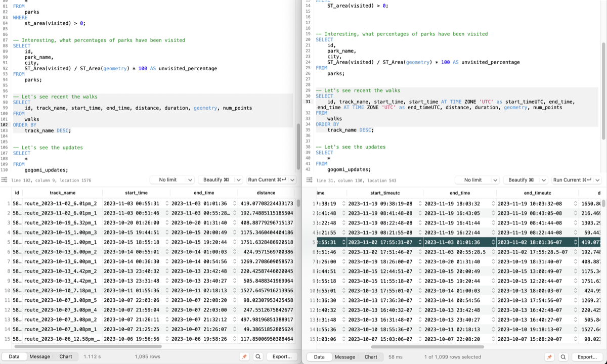Click end_timeutc column header
This screenshot has width=607, height=364.
click(x=538, y=193)
